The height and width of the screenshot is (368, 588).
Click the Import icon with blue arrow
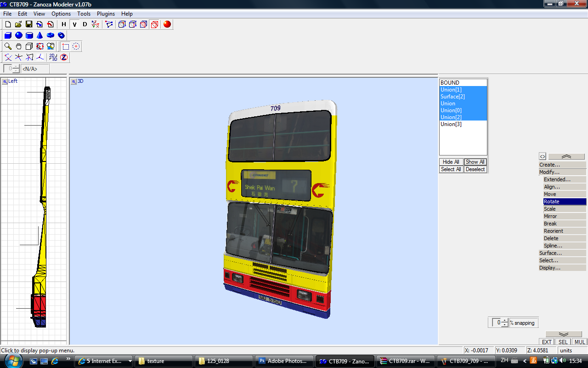click(40, 24)
